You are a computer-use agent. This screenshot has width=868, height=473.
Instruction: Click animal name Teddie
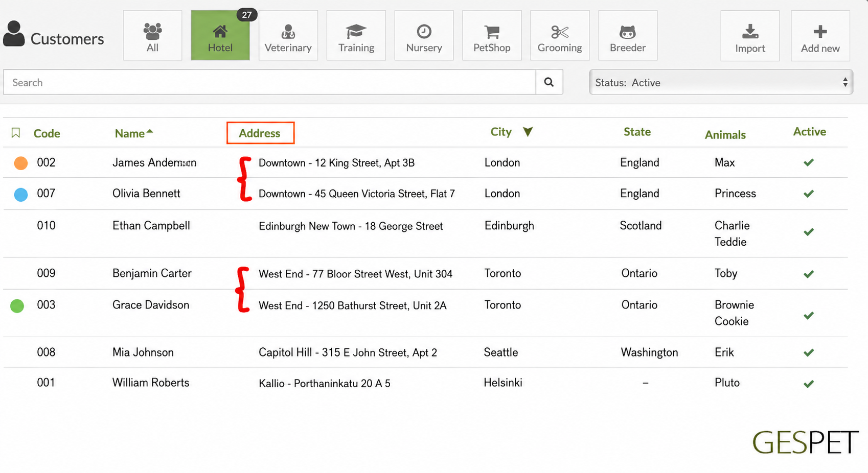coord(730,242)
